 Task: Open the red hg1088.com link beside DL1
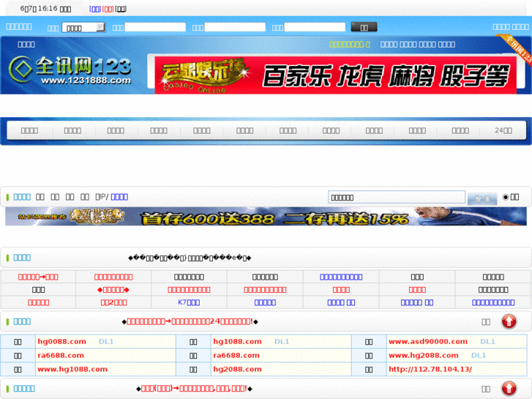[x=237, y=342]
